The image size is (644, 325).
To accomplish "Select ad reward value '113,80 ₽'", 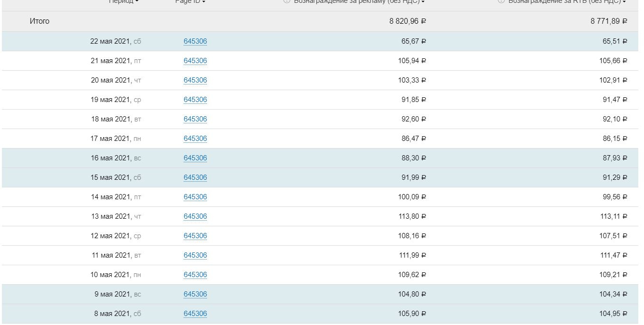I will (412, 216).
